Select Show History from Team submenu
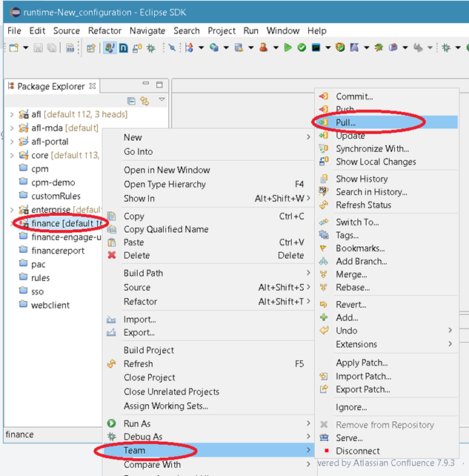The height and width of the screenshot is (476, 469). 362,179
